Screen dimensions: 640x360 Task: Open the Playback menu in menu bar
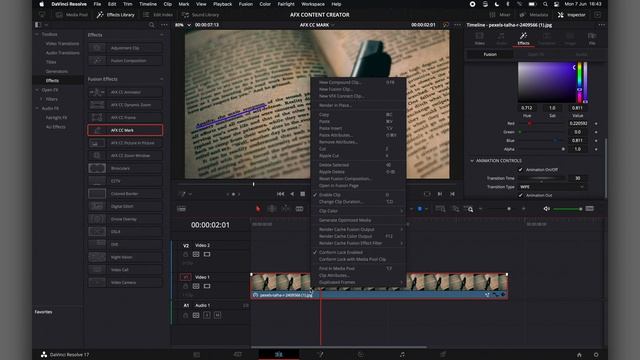point(222,4)
